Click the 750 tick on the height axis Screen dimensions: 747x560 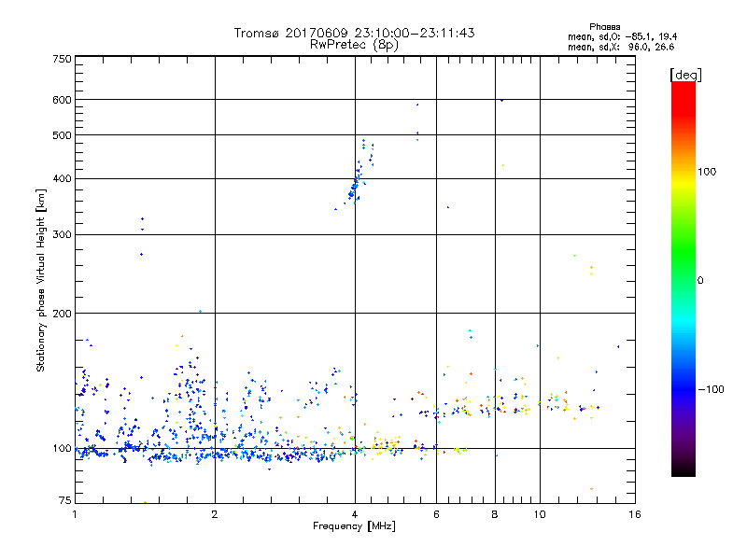63,59
